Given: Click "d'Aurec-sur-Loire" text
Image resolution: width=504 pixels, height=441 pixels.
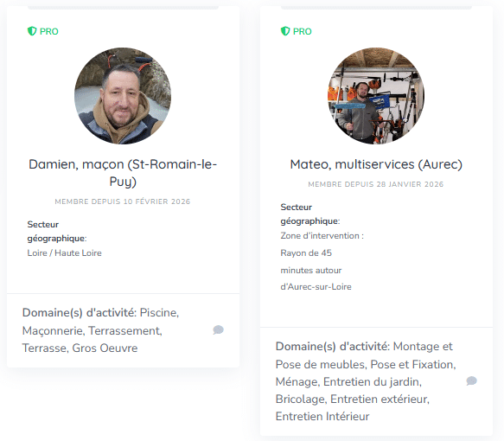Looking at the screenshot, I should click(x=316, y=287).
